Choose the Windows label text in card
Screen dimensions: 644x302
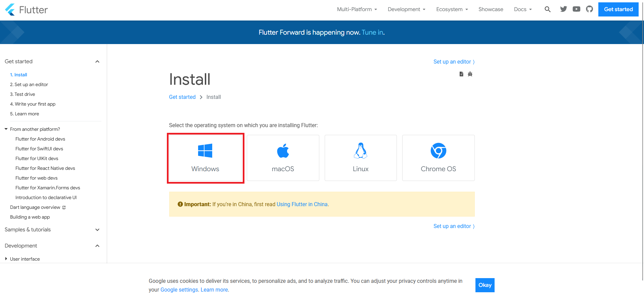click(x=205, y=169)
